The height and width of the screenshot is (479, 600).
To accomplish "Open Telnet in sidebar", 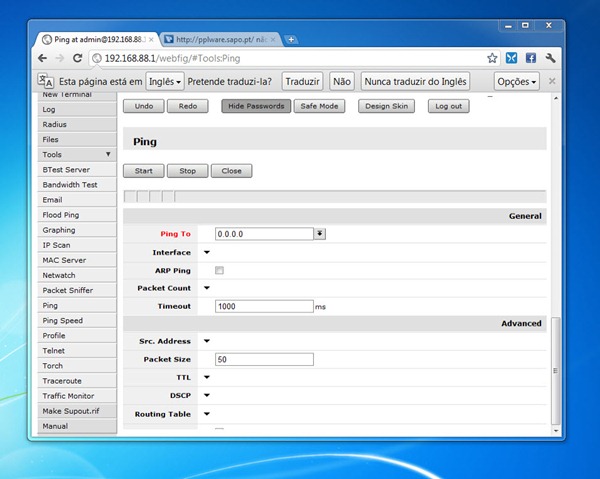I will [77, 351].
